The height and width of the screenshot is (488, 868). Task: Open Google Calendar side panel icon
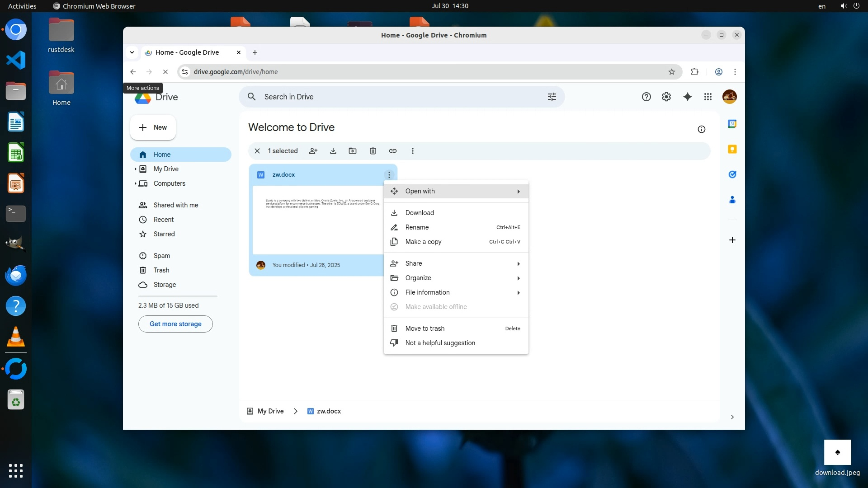tap(732, 124)
